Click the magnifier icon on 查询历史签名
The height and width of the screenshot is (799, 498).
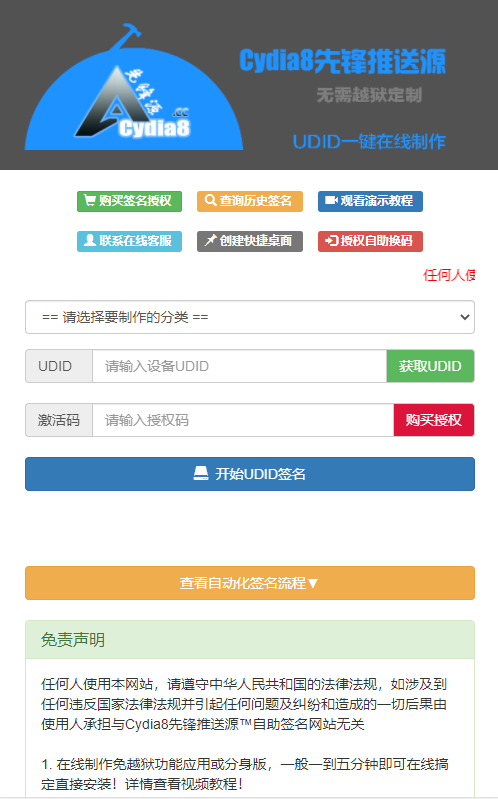pyautogui.click(x=210, y=201)
